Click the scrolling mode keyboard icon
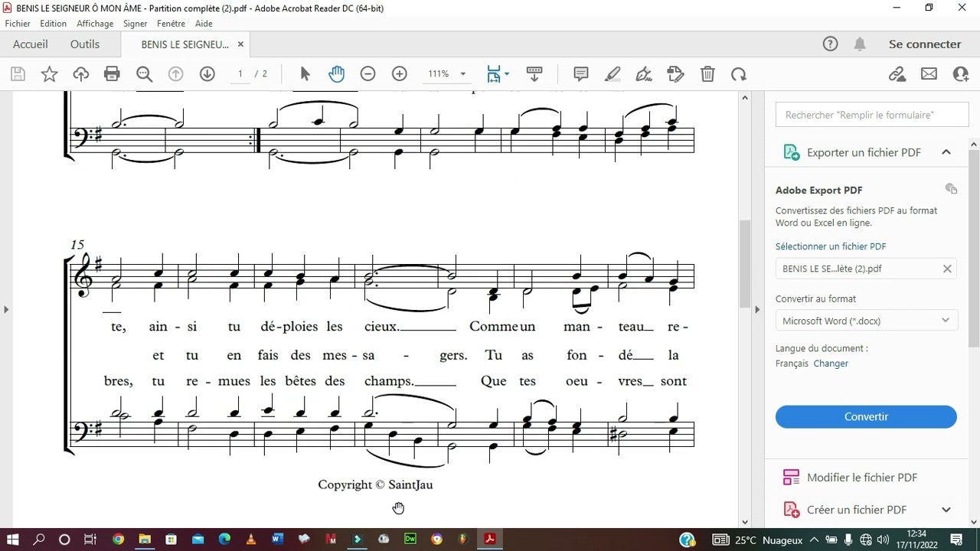The height and width of the screenshot is (551, 980). click(x=534, y=74)
